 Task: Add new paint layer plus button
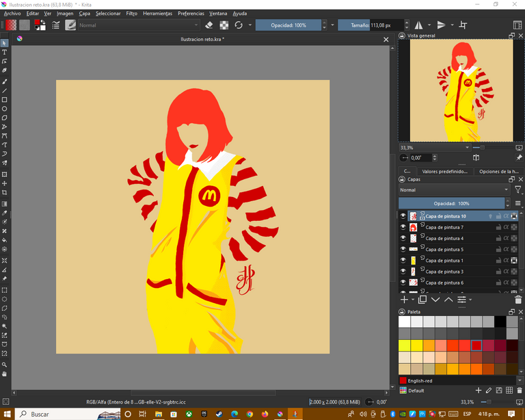click(405, 300)
